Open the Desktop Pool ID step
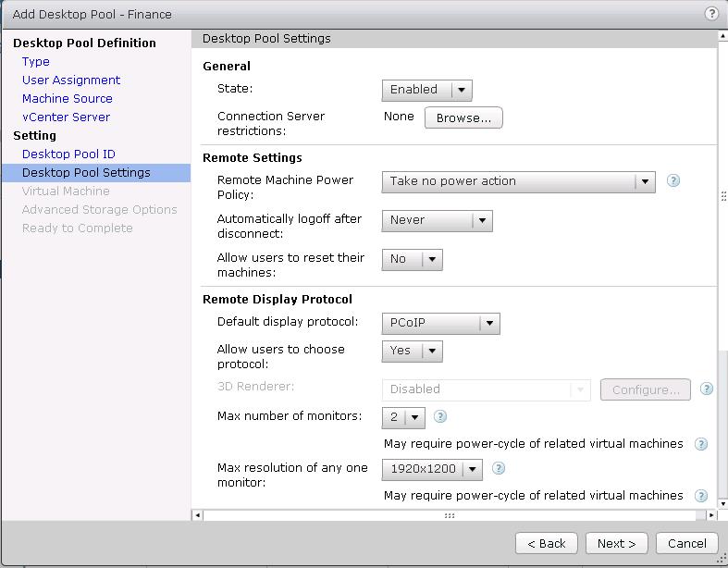Viewport: 728px width, 568px height. tap(68, 154)
